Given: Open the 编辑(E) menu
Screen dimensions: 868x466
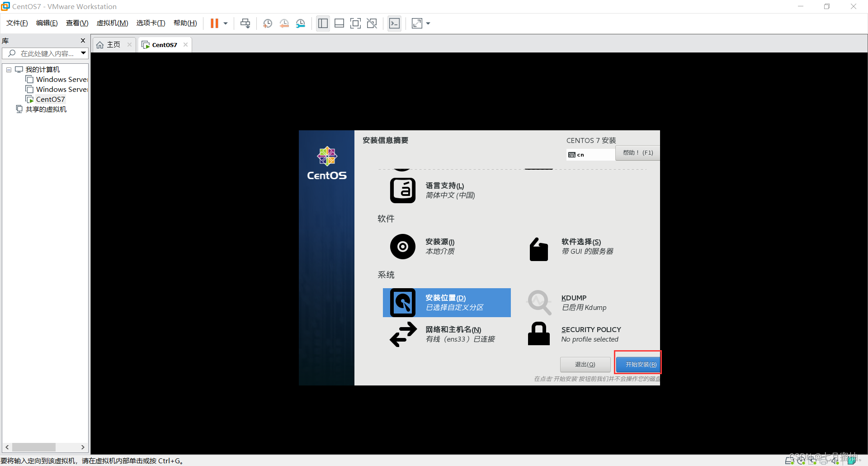Looking at the screenshot, I should (x=47, y=23).
